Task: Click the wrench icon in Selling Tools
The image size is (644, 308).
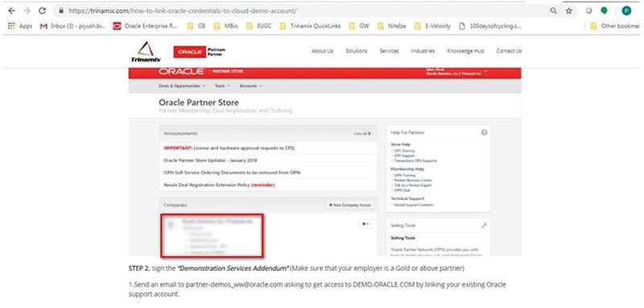Action: (x=484, y=225)
